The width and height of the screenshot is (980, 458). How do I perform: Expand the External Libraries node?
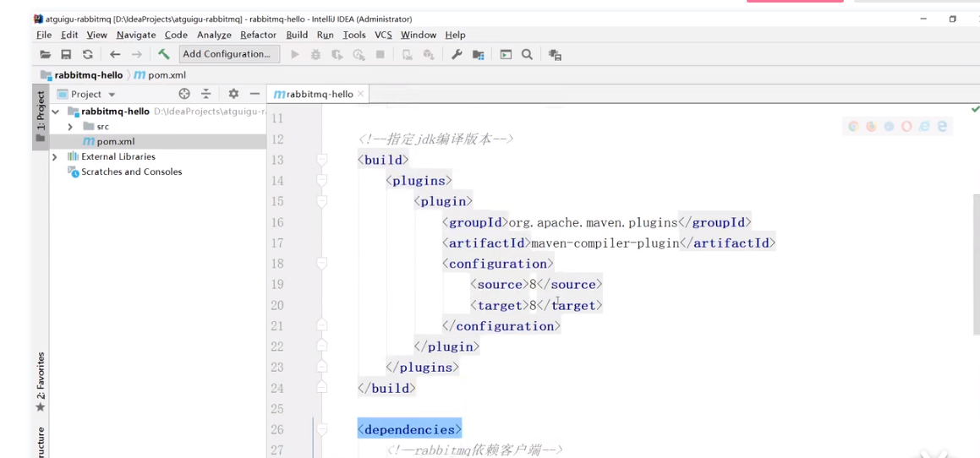[54, 156]
